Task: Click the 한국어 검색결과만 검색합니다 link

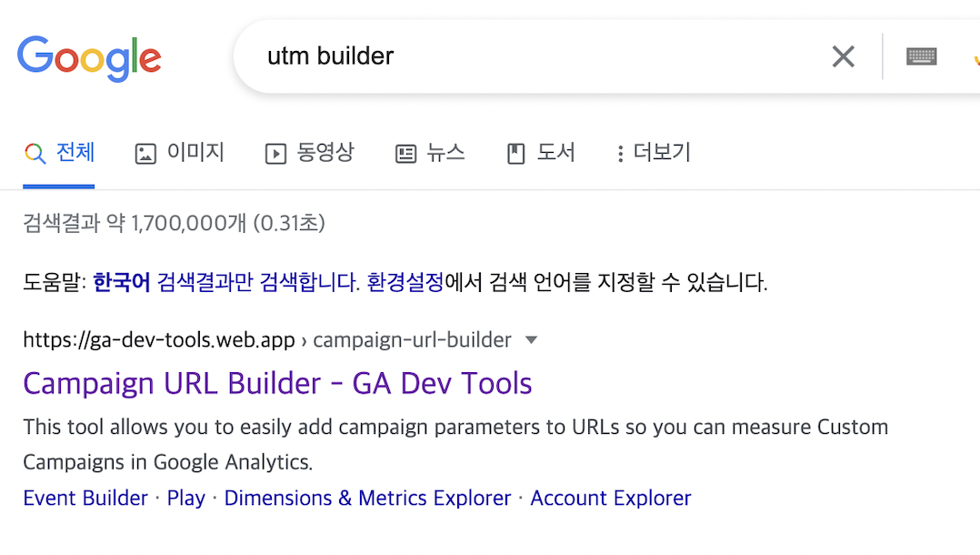Action: tap(226, 282)
